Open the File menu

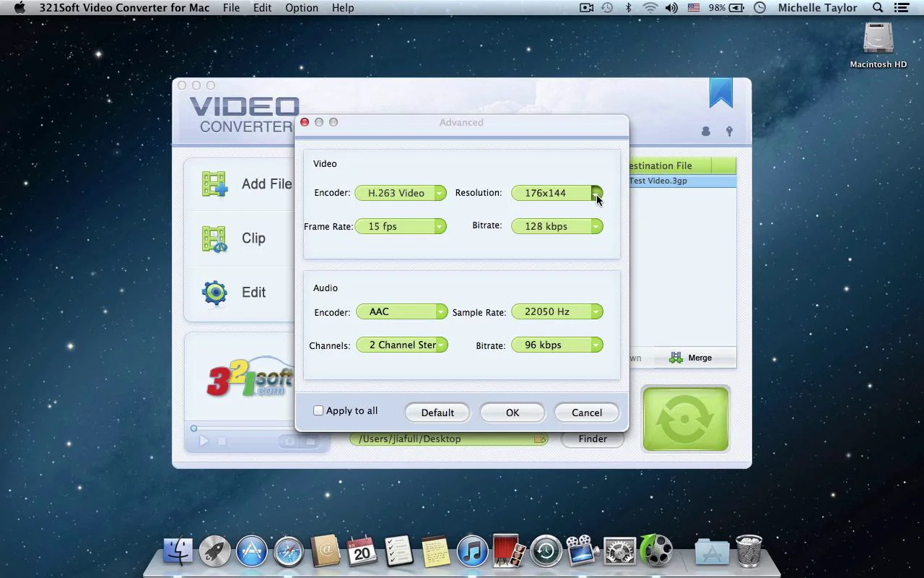(x=232, y=8)
